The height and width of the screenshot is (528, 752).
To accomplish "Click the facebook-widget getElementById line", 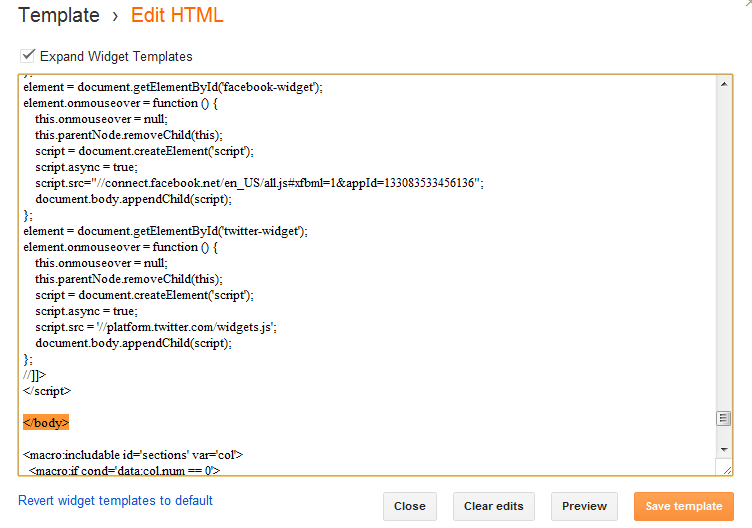I will point(172,87).
